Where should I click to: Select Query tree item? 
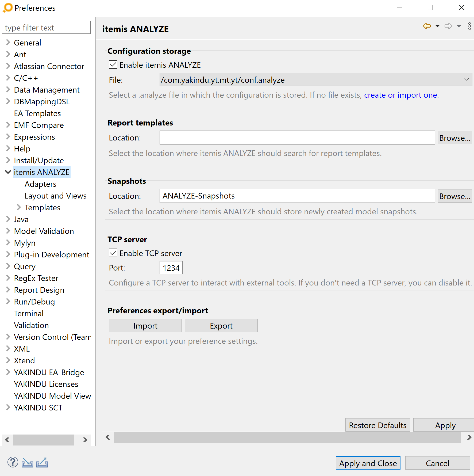[x=25, y=266]
